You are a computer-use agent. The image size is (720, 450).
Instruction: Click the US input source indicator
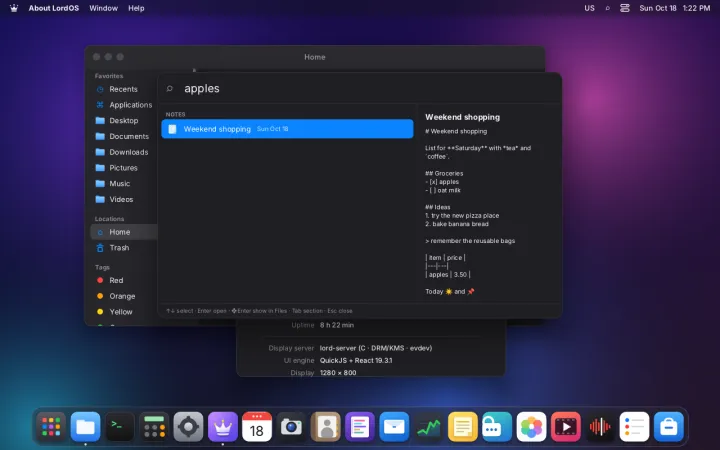[589, 8]
